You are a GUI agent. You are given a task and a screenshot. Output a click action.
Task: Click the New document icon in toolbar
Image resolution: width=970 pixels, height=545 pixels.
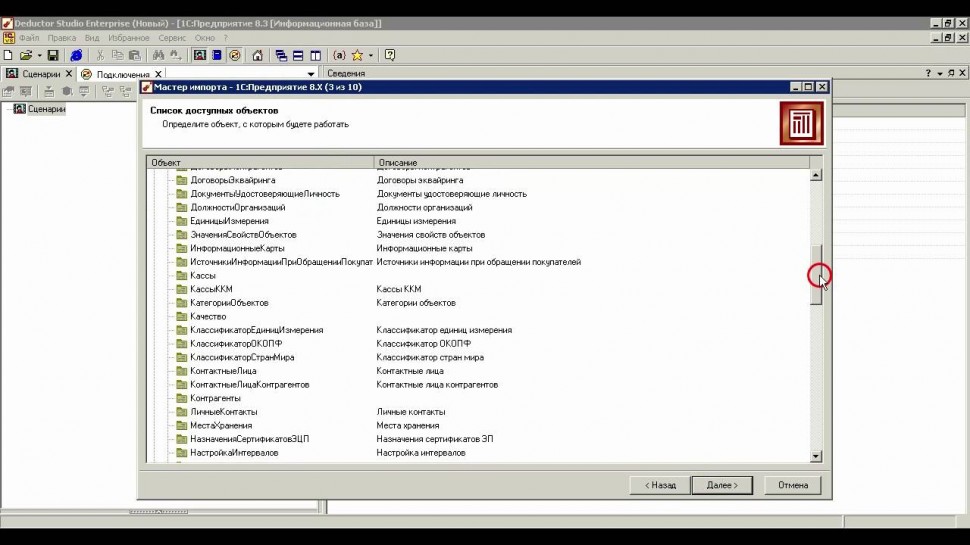click(x=8, y=55)
